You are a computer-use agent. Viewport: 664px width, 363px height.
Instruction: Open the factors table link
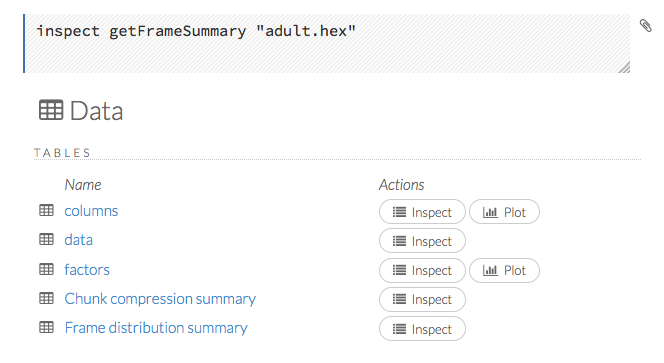(87, 269)
